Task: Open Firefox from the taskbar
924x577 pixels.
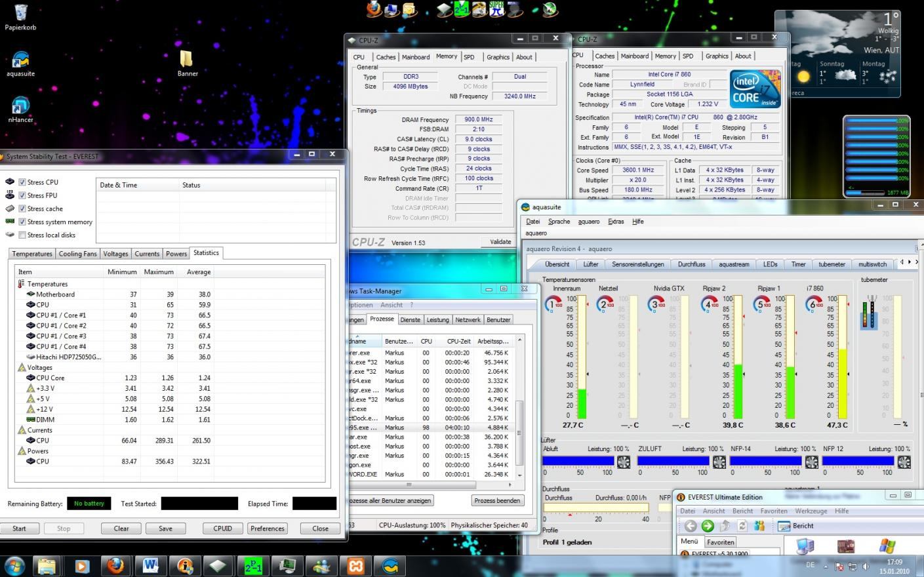Action: pos(115,565)
